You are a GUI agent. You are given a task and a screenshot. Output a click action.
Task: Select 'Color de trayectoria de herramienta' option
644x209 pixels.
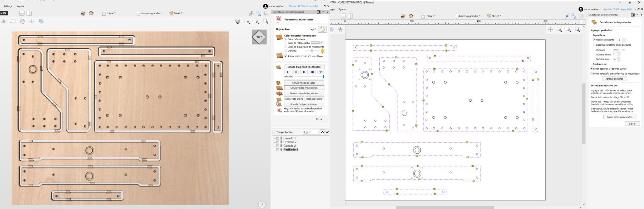point(286,47)
